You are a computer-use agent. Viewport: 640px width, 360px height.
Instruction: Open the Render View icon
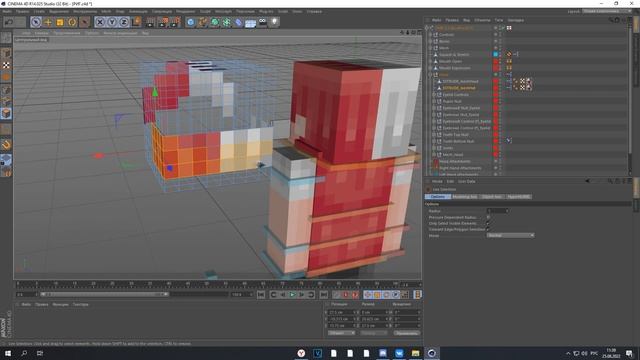pos(150,22)
